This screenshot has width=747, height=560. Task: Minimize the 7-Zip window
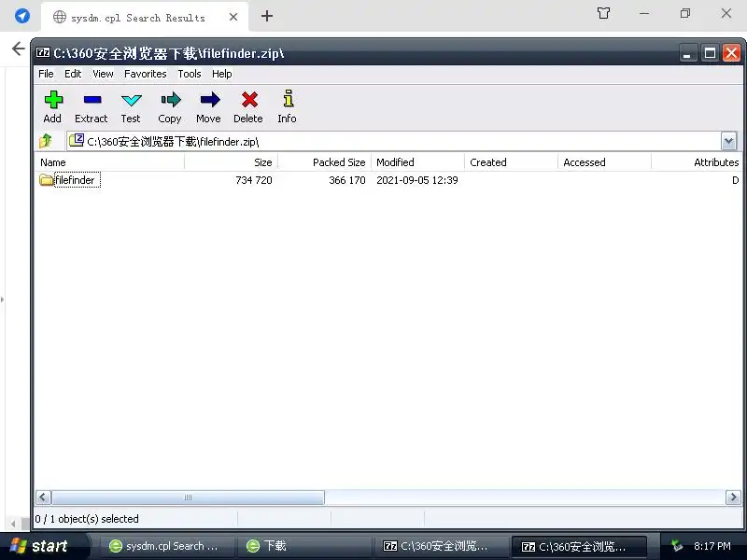pos(687,53)
